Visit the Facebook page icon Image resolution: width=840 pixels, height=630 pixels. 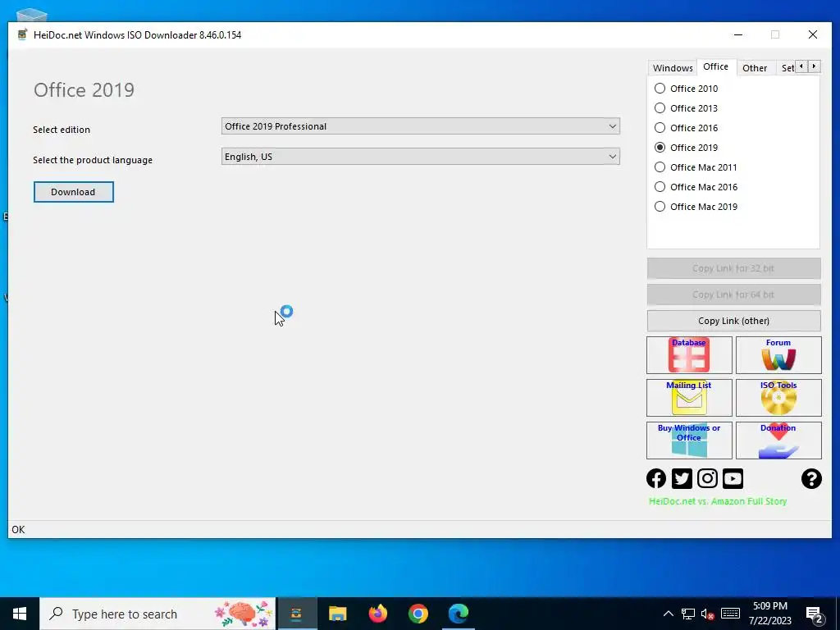coord(656,478)
